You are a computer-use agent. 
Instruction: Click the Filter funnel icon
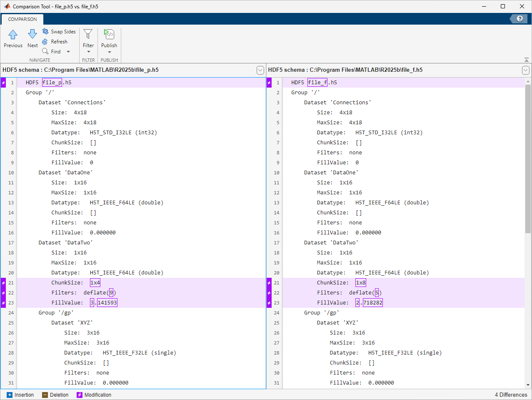(x=88, y=35)
